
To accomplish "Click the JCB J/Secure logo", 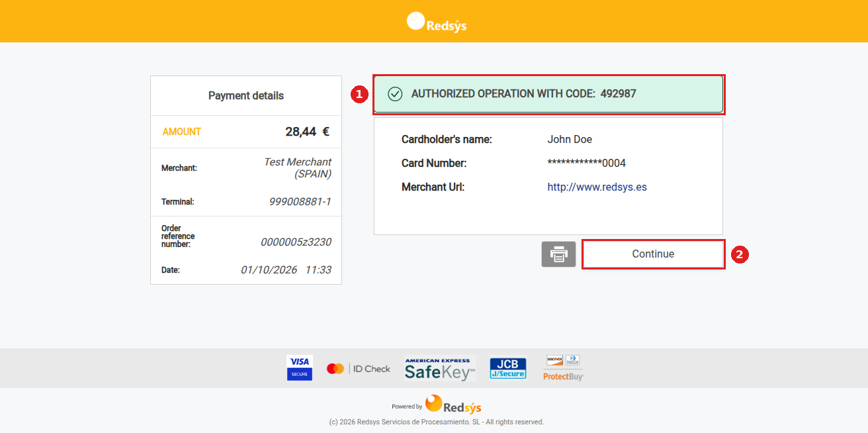I will click(x=508, y=368).
